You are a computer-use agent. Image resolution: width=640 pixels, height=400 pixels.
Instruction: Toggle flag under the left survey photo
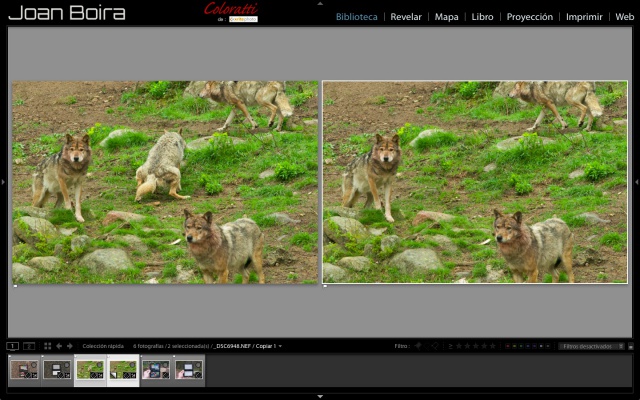click(16, 286)
